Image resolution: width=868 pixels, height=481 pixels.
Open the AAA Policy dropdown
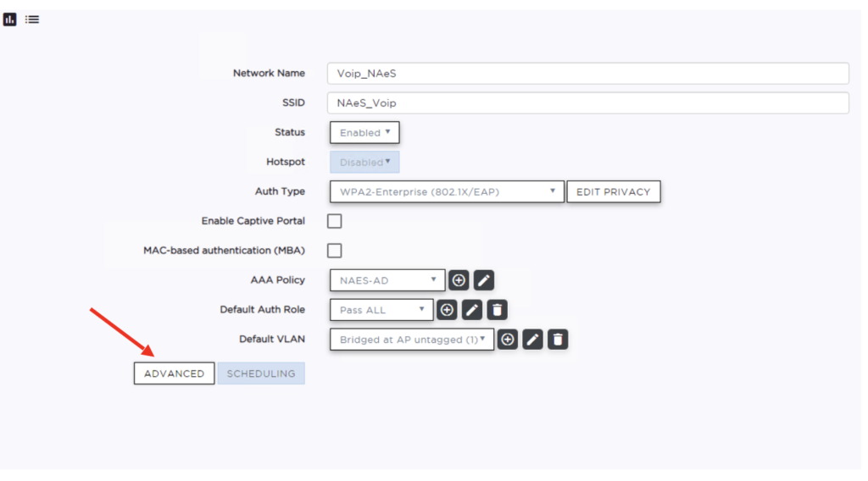tap(387, 280)
